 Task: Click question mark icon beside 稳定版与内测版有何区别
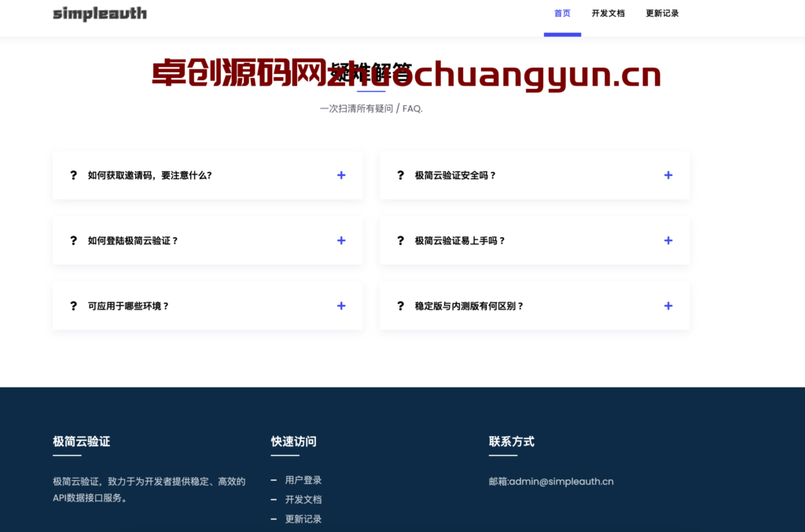click(400, 306)
